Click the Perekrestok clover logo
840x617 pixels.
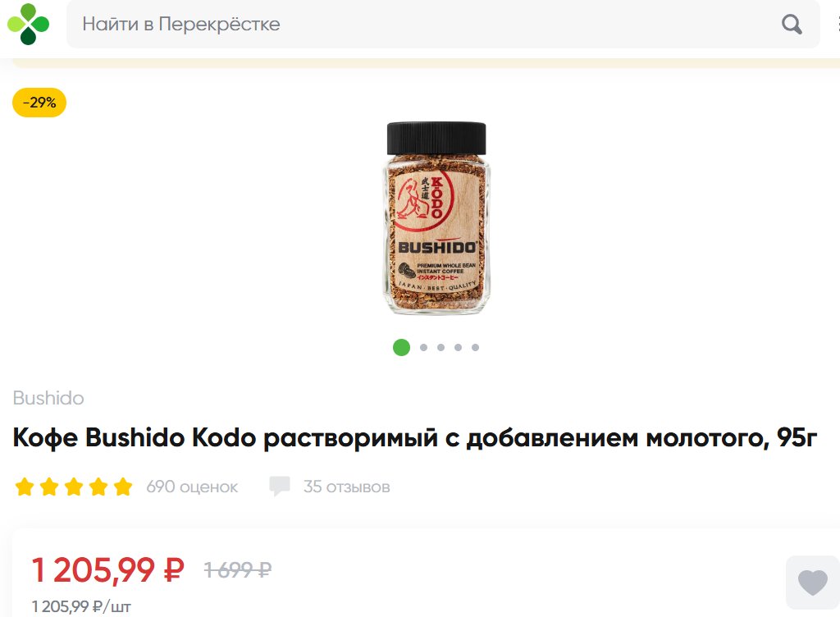[28, 24]
